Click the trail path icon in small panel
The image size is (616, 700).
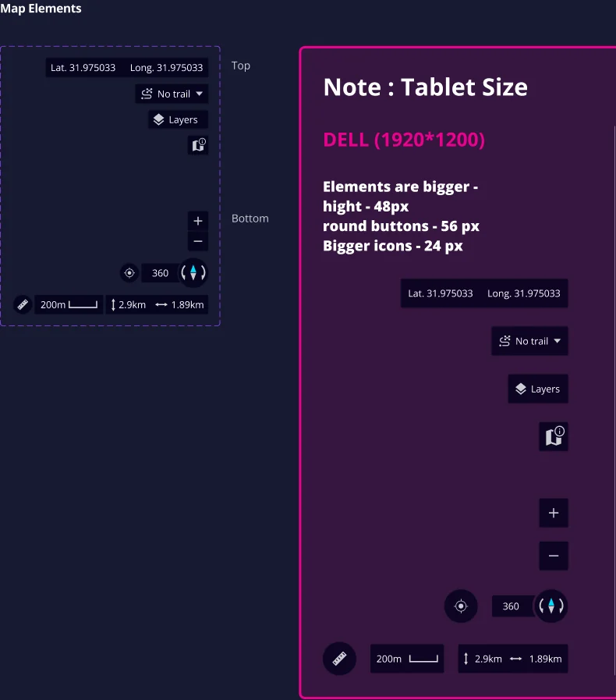[147, 94]
